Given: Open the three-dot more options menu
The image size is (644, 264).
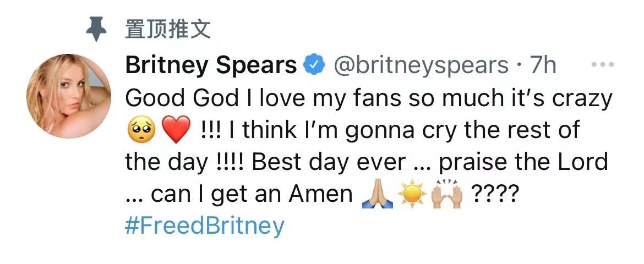Looking at the screenshot, I should point(601,65).
